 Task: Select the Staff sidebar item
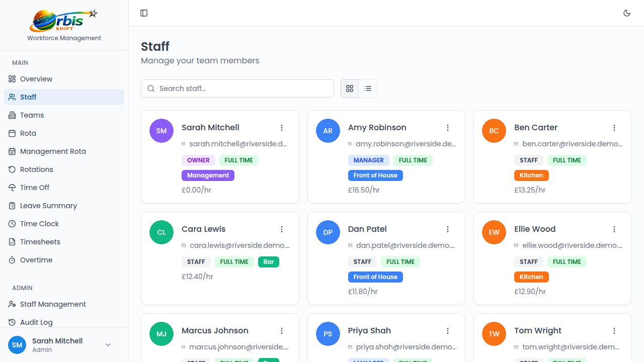click(64, 97)
